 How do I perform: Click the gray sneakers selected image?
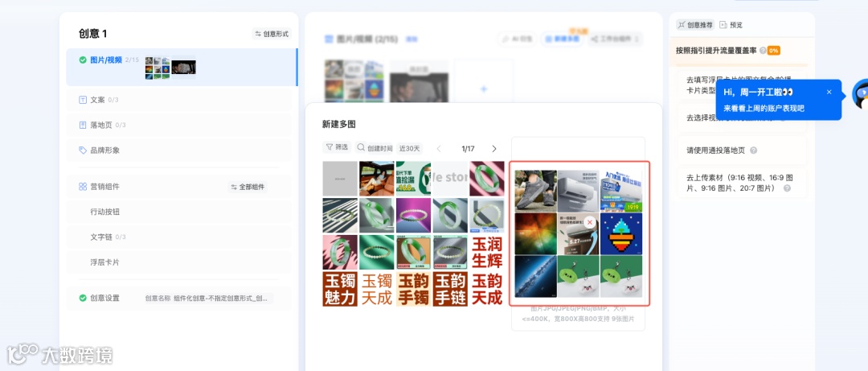point(535,191)
